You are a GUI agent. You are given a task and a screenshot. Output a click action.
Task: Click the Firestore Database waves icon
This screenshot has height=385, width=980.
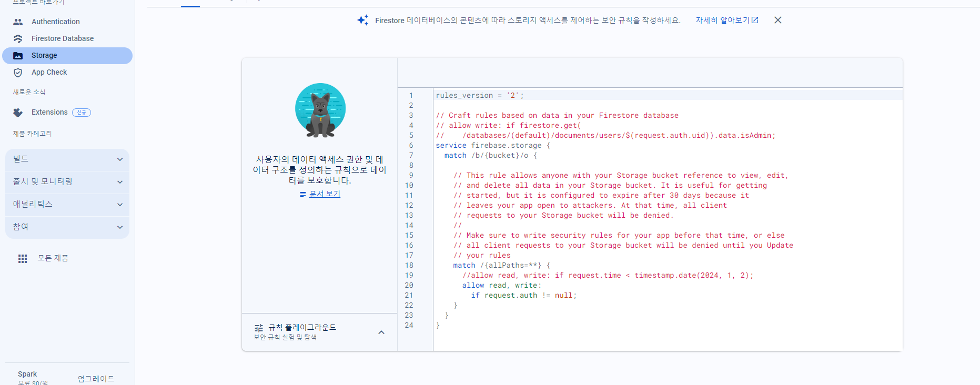18,38
